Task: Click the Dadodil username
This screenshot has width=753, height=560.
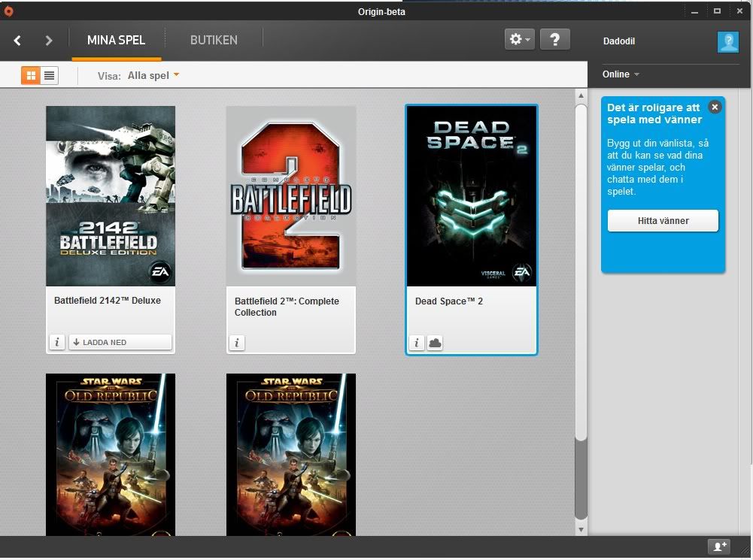Action: coord(619,41)
